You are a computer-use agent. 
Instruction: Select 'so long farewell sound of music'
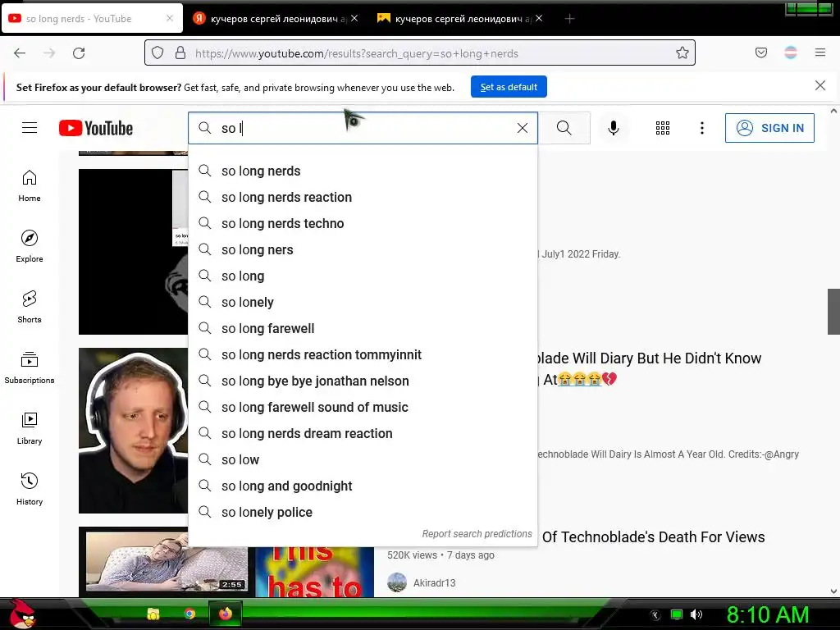tap(363, 407)
